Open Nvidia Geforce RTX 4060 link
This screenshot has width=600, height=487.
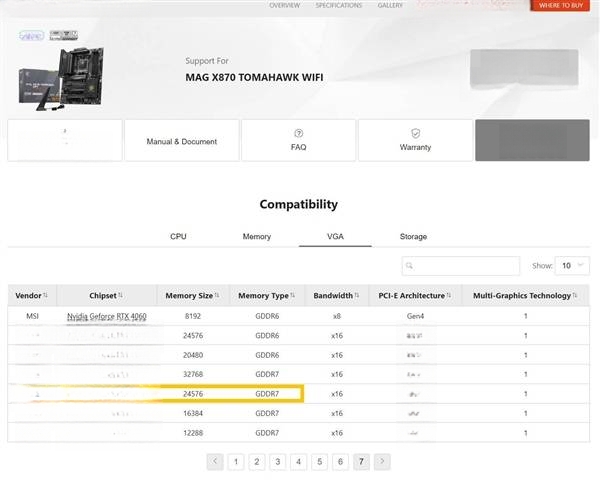(107, 316)
